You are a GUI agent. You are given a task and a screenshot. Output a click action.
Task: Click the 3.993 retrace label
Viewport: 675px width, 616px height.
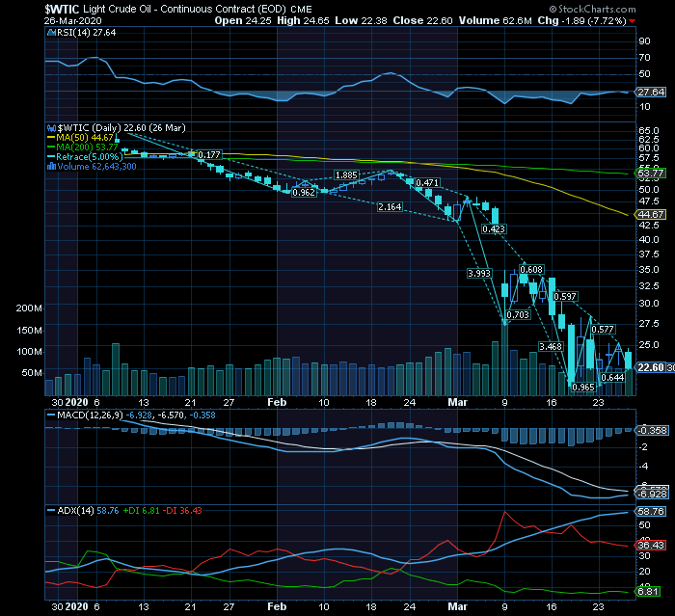(479, 274)
